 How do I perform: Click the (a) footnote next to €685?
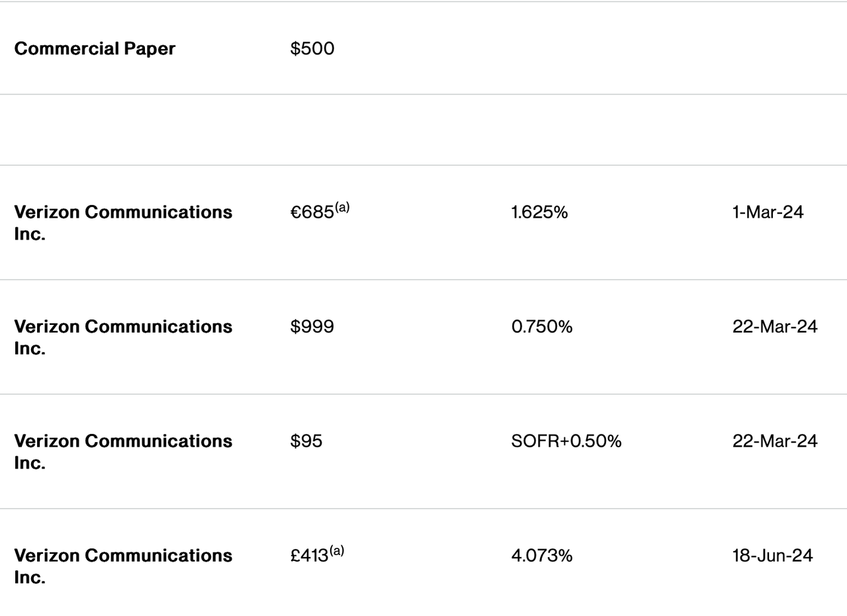point(342,207)
